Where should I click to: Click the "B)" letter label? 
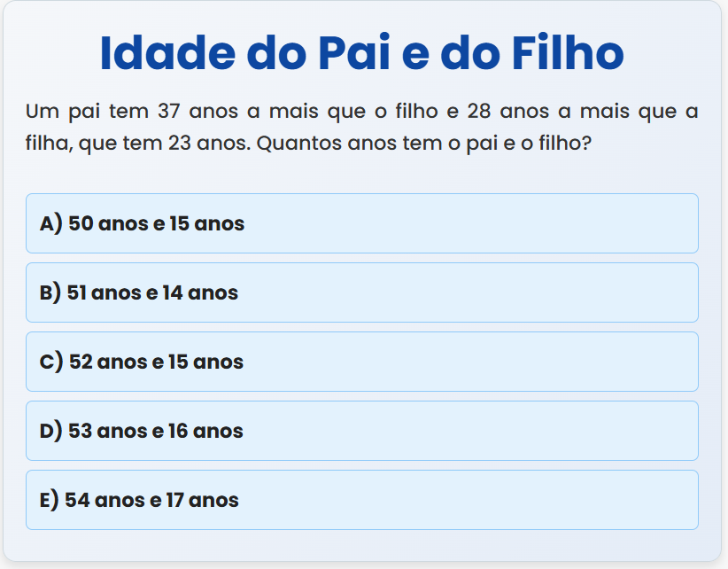point(50,292)
